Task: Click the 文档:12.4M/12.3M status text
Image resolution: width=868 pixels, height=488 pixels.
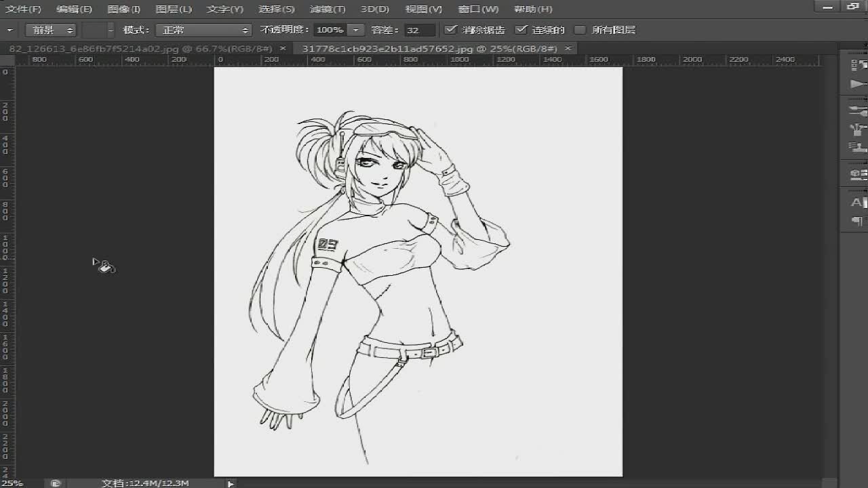Action: [144, 483]
